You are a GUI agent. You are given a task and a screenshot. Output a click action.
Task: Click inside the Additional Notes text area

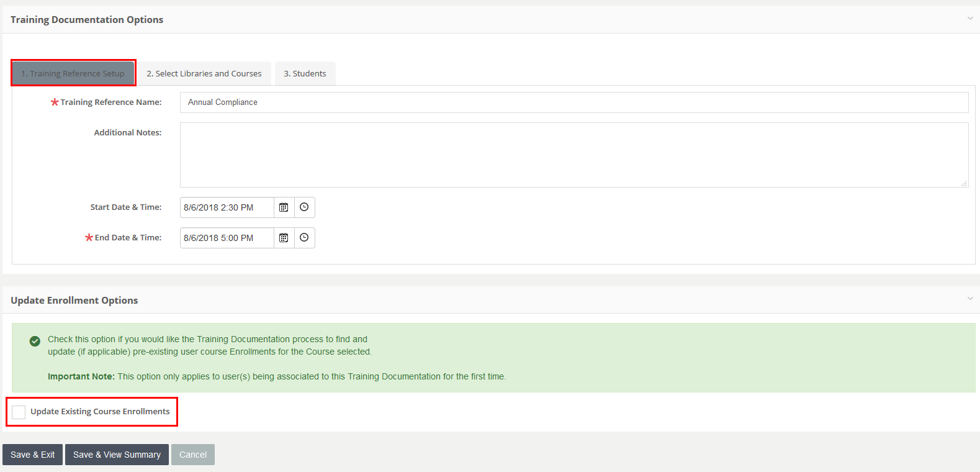[573, 155]
